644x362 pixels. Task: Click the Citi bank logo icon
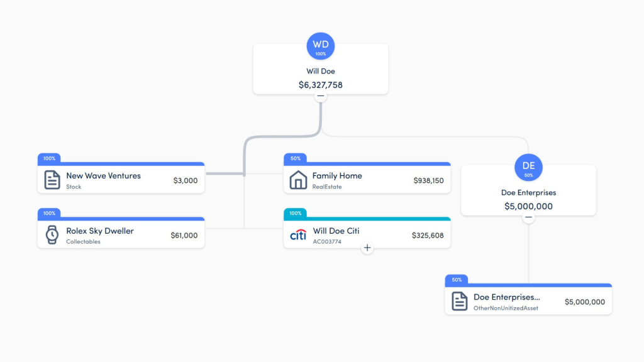[298, 235]
